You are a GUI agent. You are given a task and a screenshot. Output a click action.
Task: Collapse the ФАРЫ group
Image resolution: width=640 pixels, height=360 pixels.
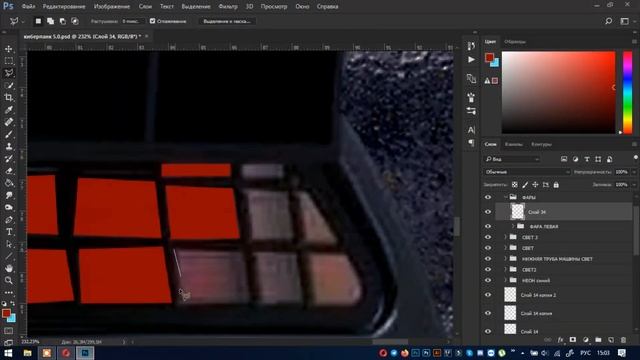pyautogui.click(x=505, y=198)
